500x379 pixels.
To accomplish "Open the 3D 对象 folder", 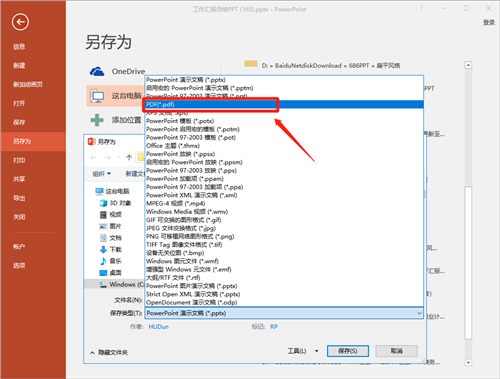I will tap(116, 203).
